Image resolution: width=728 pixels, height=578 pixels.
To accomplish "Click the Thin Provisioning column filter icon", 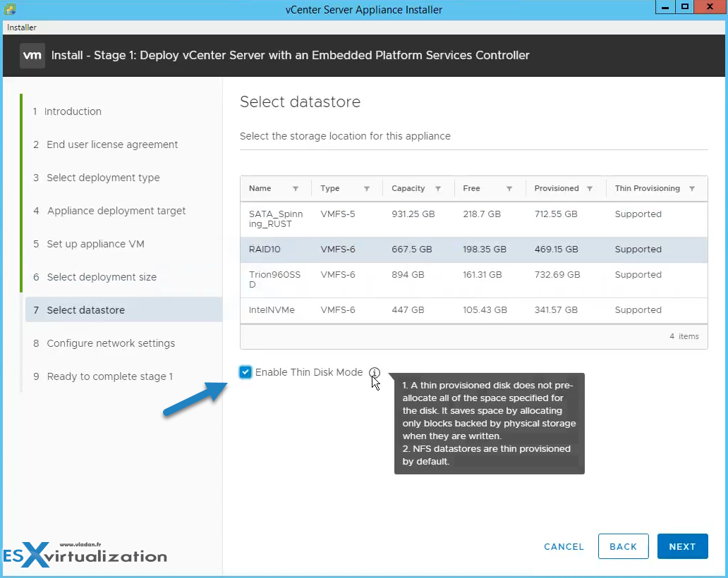I will [692, 189].
